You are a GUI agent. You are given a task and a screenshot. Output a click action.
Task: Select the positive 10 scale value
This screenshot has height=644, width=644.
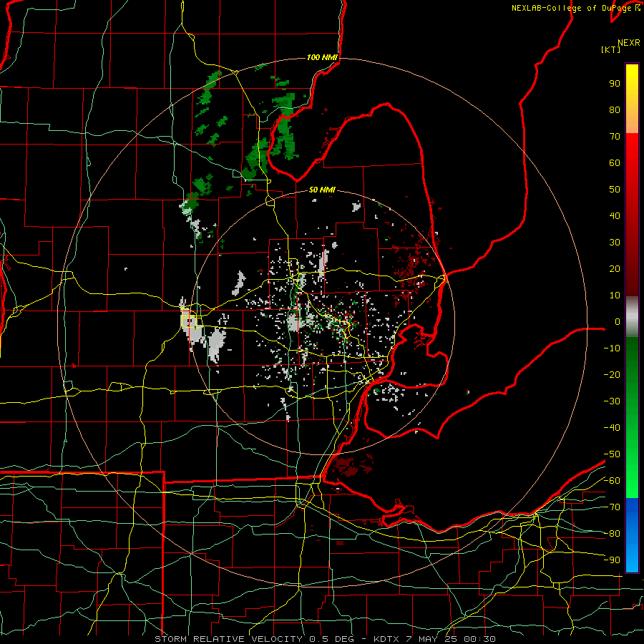click(615, 296)
